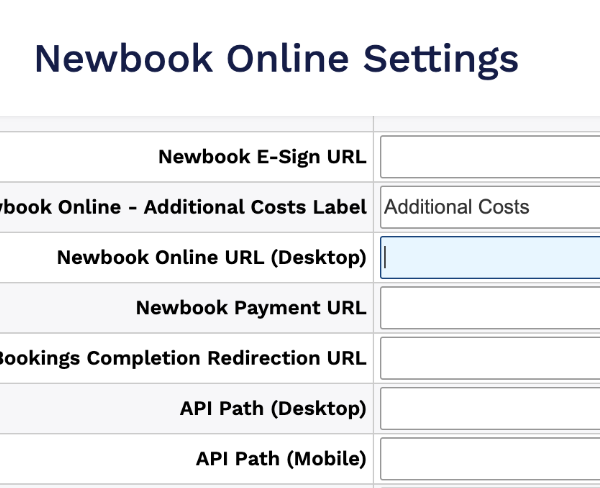
Task: Click the Newbook Online Settings heading
Action: click(276, 59)
